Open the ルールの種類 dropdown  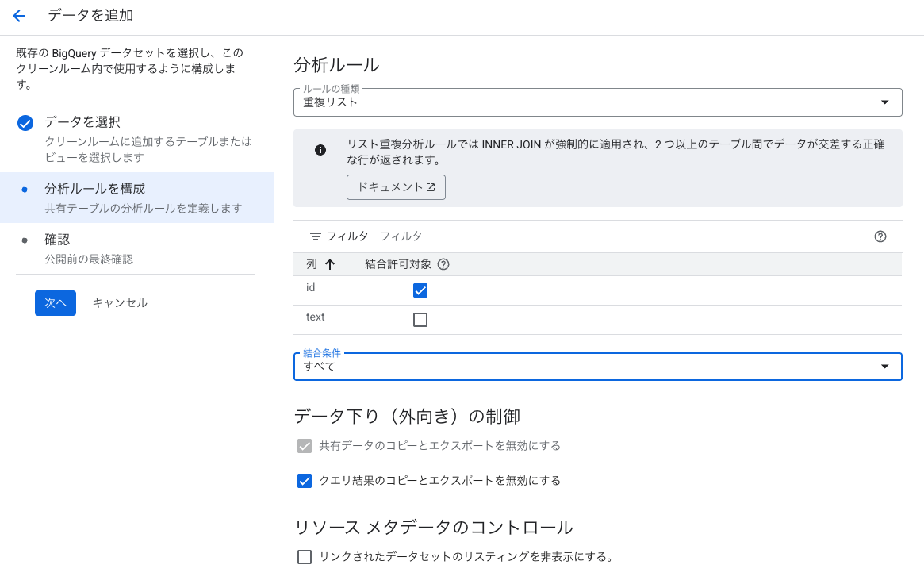click(x=597, y=102)
